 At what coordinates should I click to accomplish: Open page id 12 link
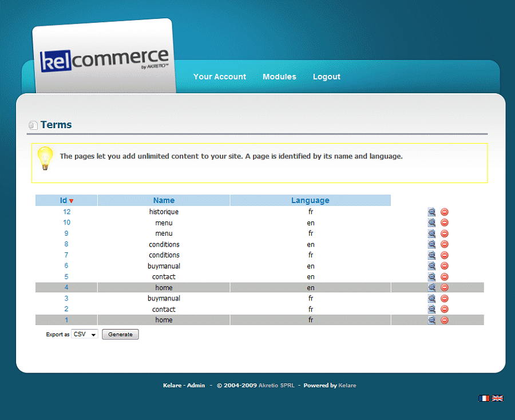(67, 212)
